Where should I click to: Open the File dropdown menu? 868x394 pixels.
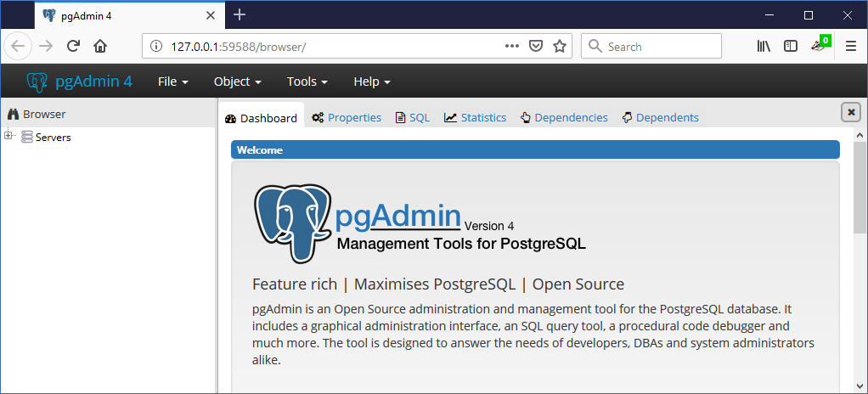[x=173, y=82]
